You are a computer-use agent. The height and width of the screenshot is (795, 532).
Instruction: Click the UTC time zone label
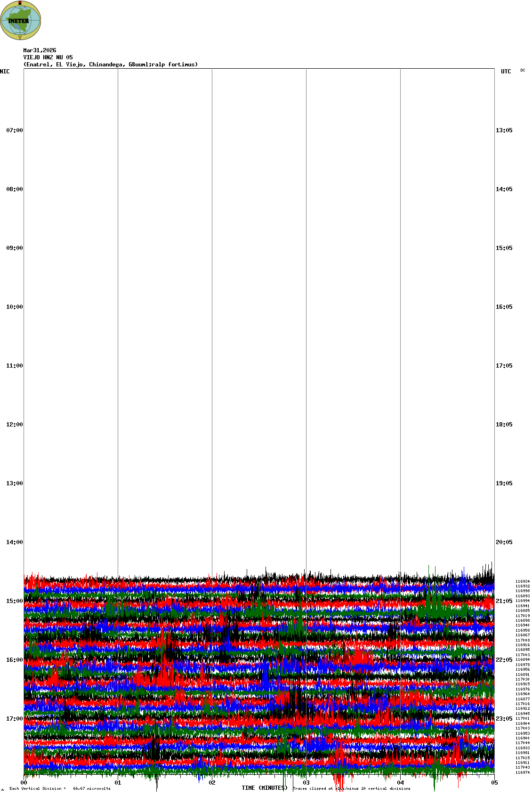coord(506,72)
